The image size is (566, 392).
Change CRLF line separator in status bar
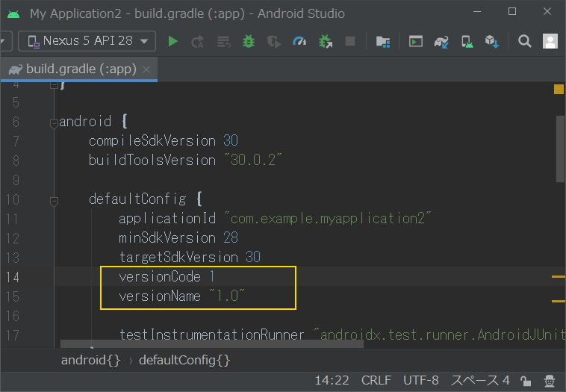(376, 380)
